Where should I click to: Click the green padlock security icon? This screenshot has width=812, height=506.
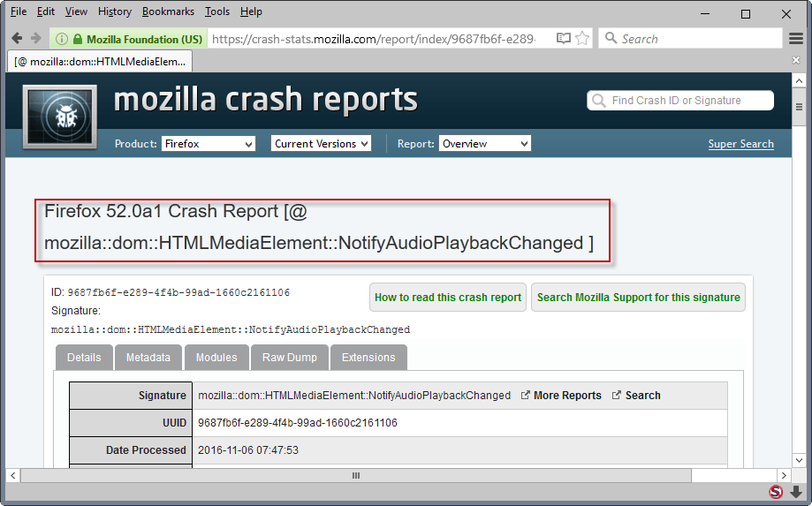[78, 40]
